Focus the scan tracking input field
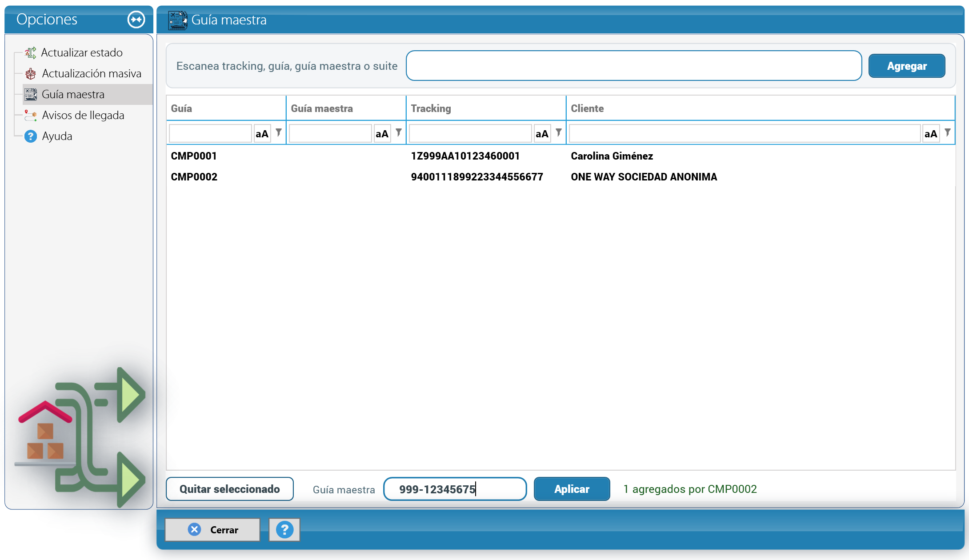 coord(634,66)
